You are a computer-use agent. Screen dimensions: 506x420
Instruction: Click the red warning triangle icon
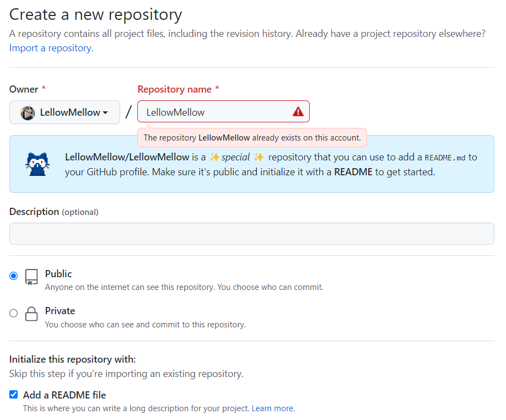coord(298,111)
